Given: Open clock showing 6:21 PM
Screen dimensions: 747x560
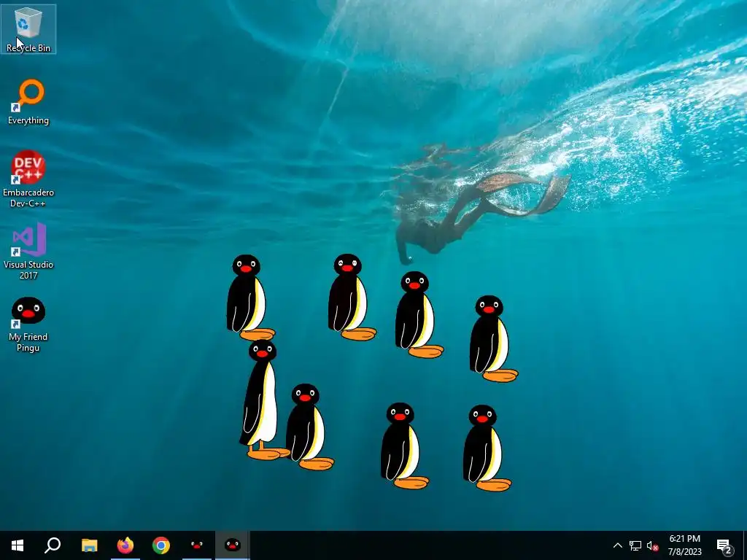Looking at the screenshot, I should click(684, 545).
